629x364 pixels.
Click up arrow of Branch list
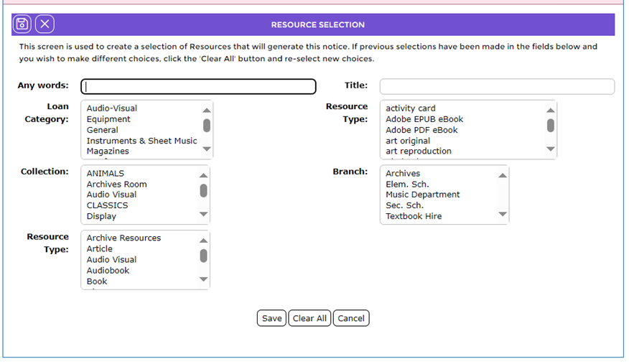[x=502, y=175]
